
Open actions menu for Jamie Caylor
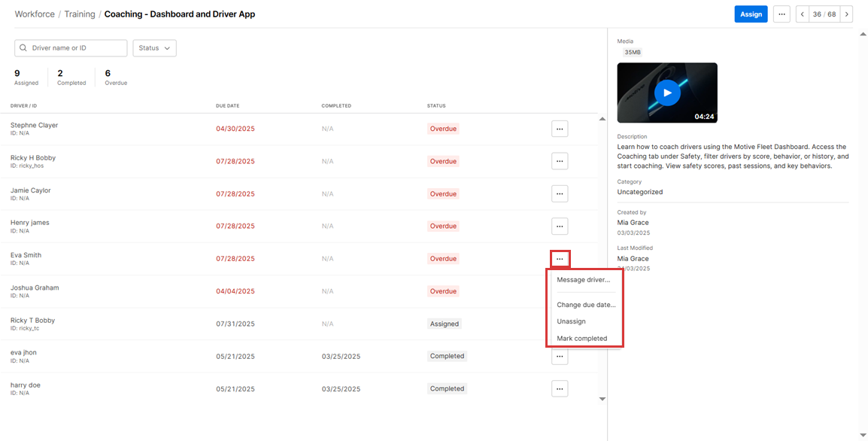coord(559,193)
